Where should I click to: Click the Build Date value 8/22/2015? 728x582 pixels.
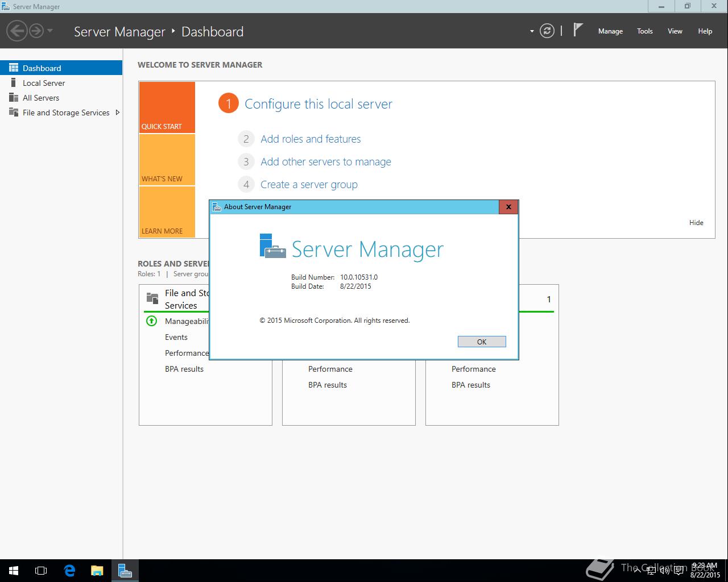pyautogui.click(x=355, y=286)
